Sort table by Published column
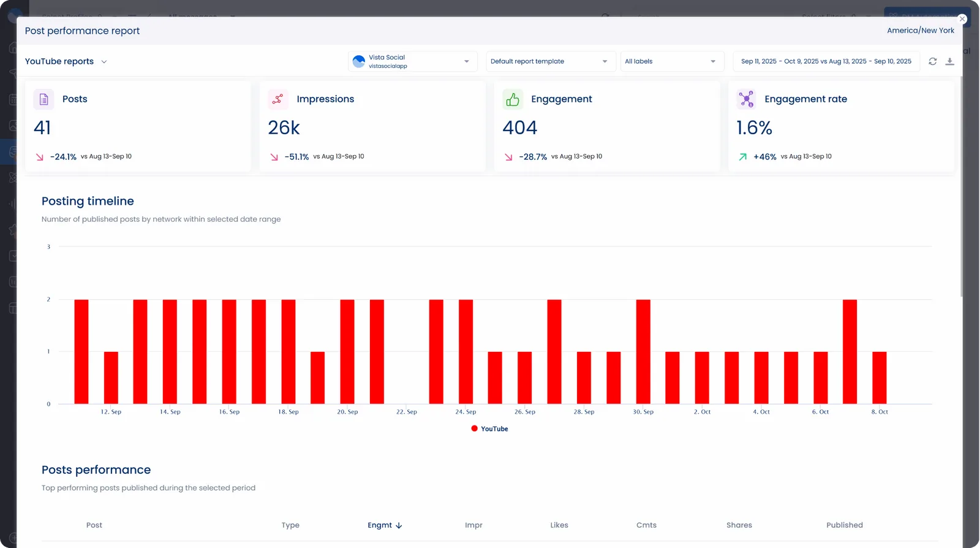980x548 pixels. click(x=844, y=525)
